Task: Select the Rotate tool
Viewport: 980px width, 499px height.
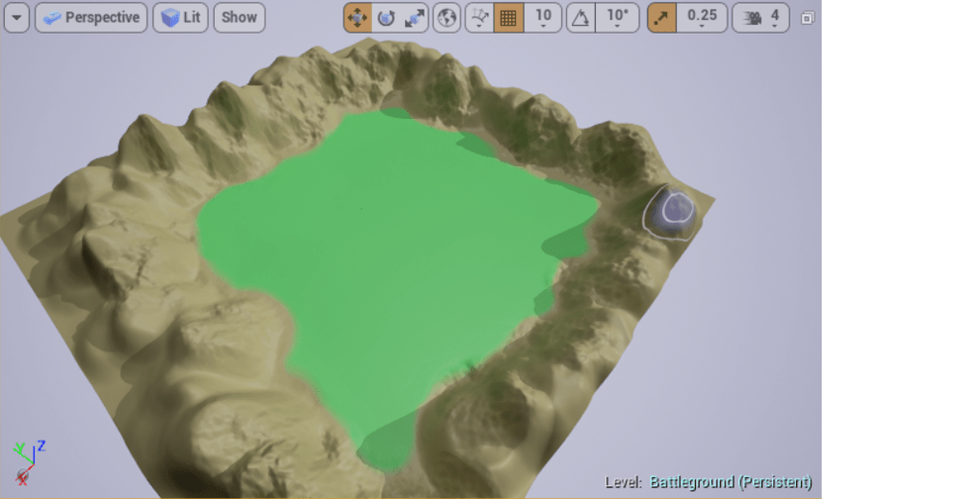Action: pos(386,18)
